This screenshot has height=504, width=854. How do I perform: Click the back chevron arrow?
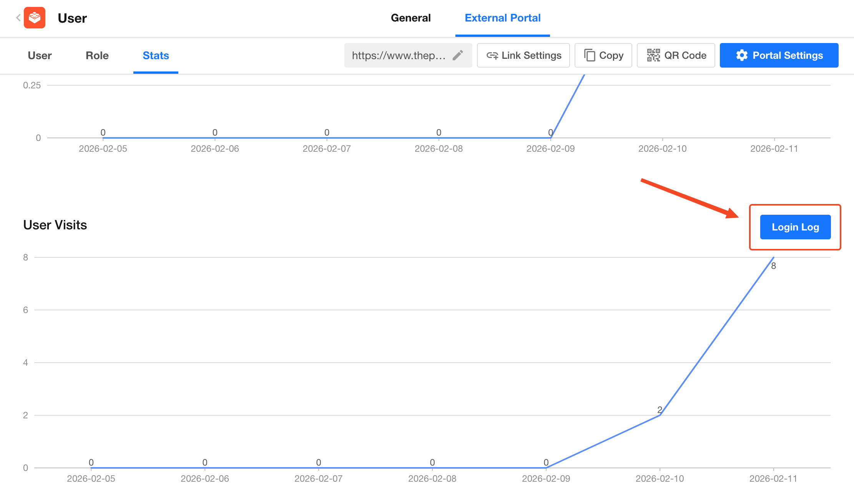point(18,18)
